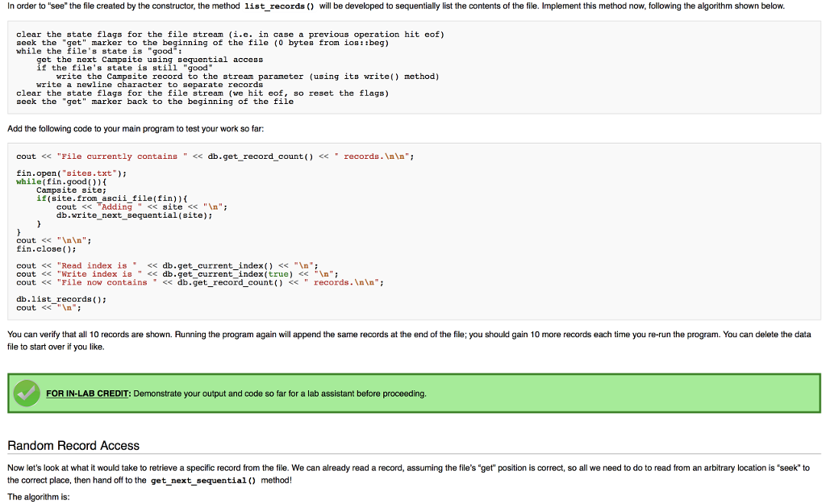This screenshot has height=504, width=826.
Task: Click the "The algorithm is:" text
Action: pyautogui.click(x=39, y=497)
